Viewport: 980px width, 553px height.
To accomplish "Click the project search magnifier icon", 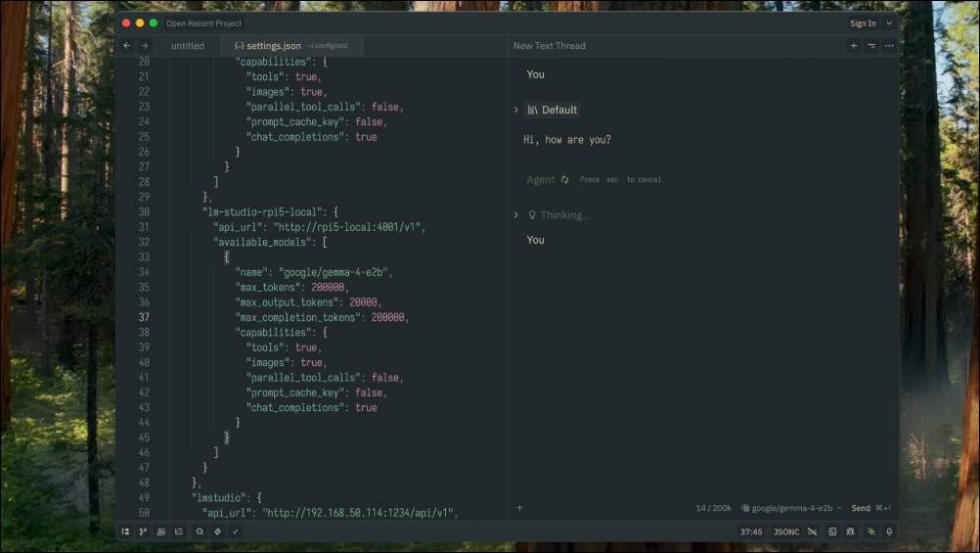I will [x=200, y=531].
